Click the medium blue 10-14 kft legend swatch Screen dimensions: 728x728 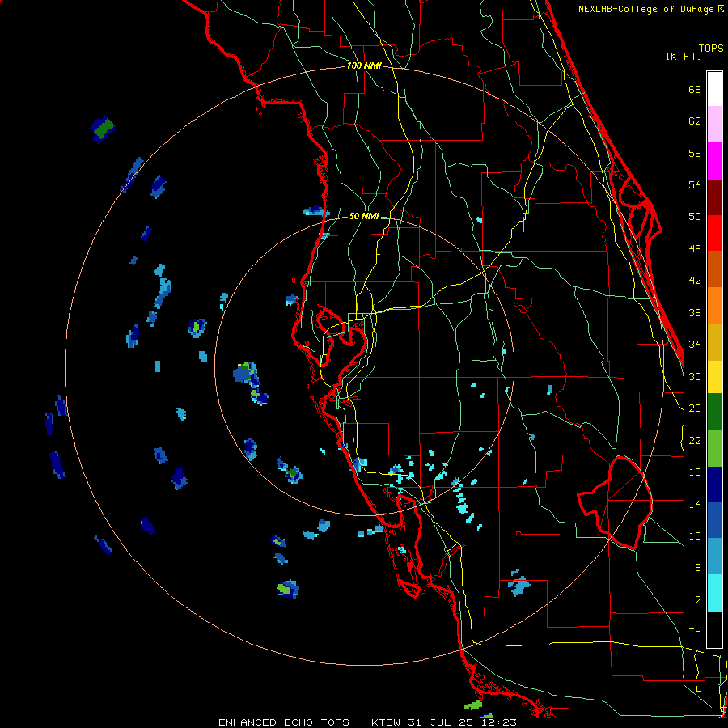point(714,520)
